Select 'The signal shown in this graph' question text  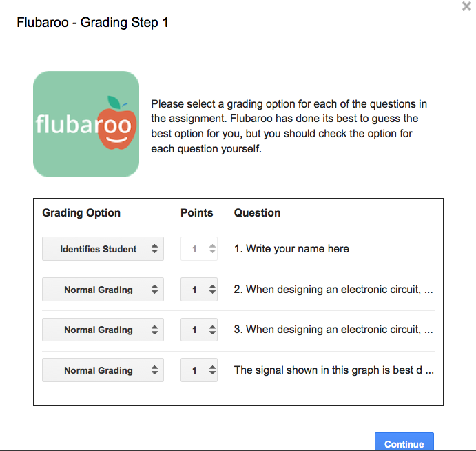(x=334, y=370)
